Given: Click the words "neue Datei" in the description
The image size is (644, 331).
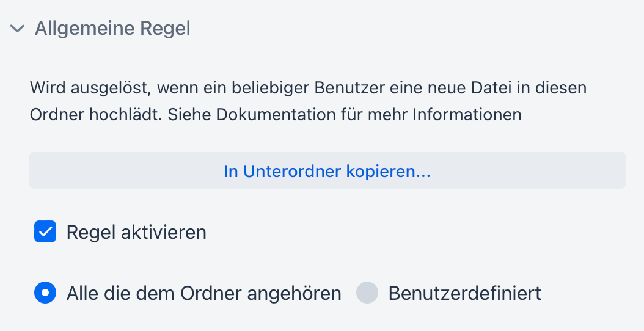Looking at the screenshot, I should [441, 88].
